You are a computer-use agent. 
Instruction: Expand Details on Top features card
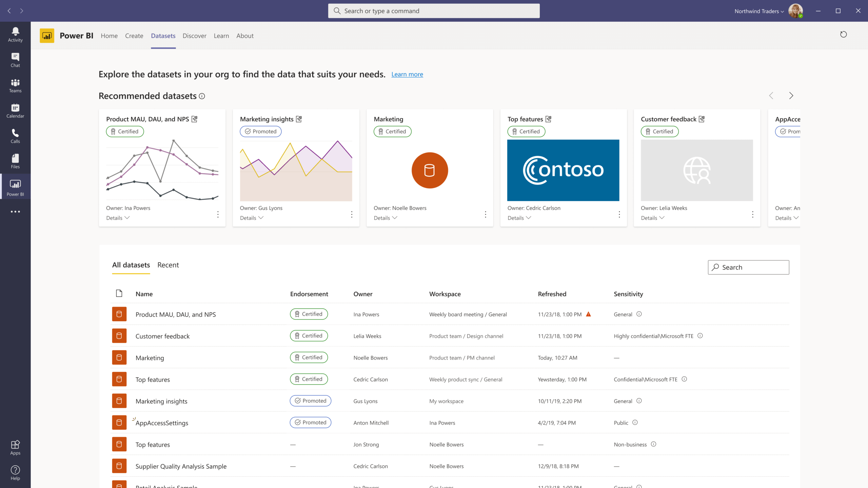click(519, 218)
